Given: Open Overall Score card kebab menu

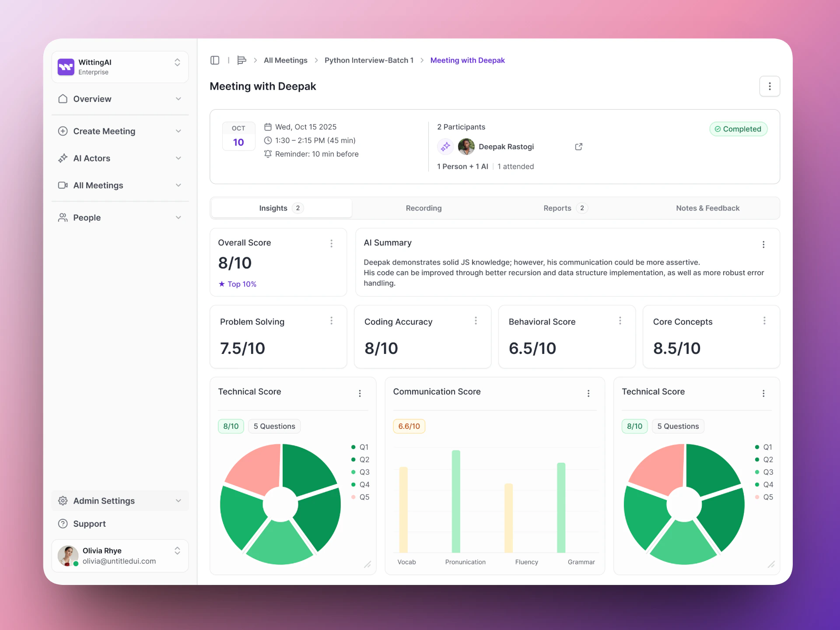Looking at the screenshot, I should tap(331, 244).
